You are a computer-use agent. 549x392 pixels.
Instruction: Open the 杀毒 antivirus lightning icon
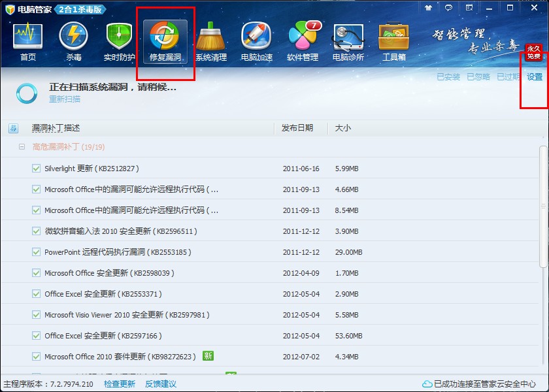73,41
